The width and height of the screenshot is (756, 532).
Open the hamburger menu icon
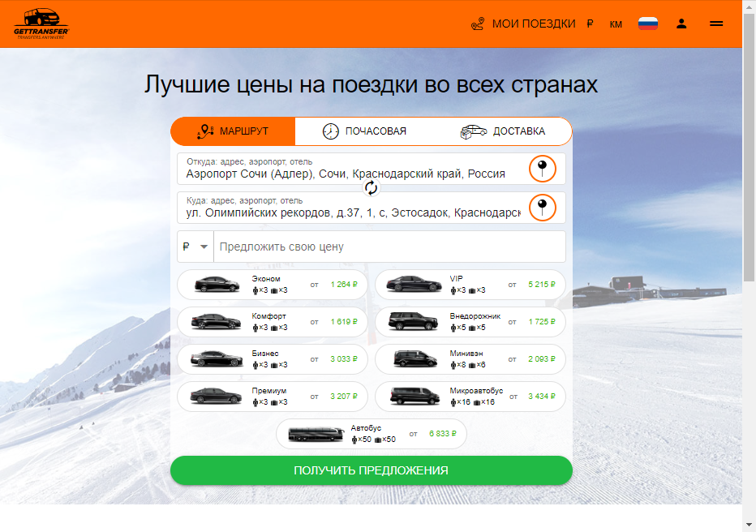pos(716,24)
